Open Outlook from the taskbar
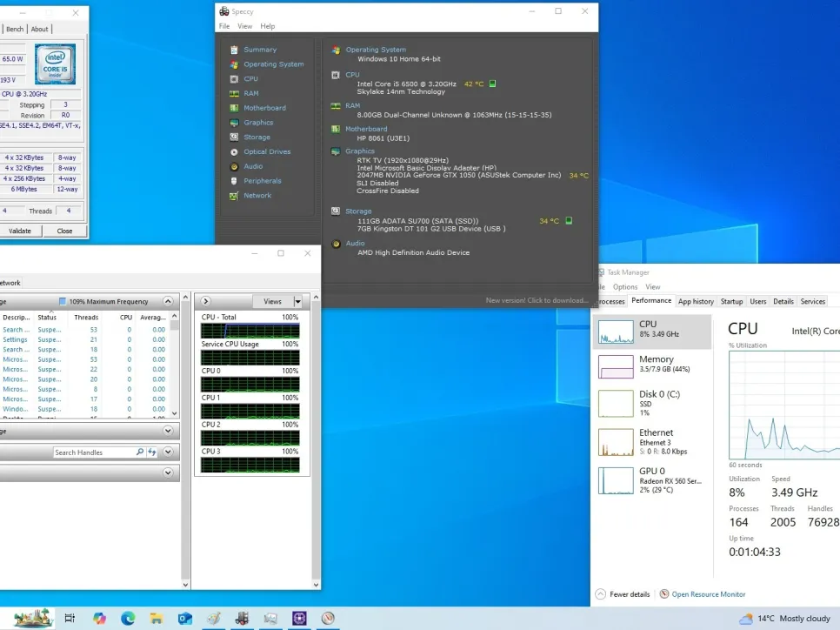The image size is (840, 630). 185,618
